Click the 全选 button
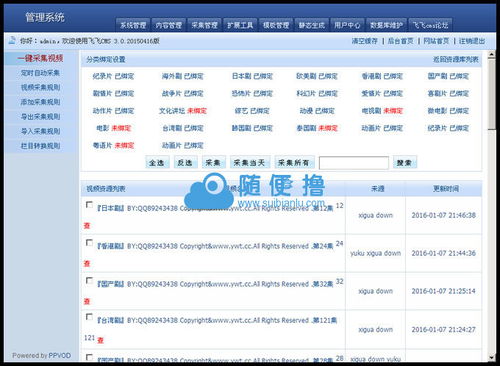Viewport: 500px width, 366px height. 157,162
